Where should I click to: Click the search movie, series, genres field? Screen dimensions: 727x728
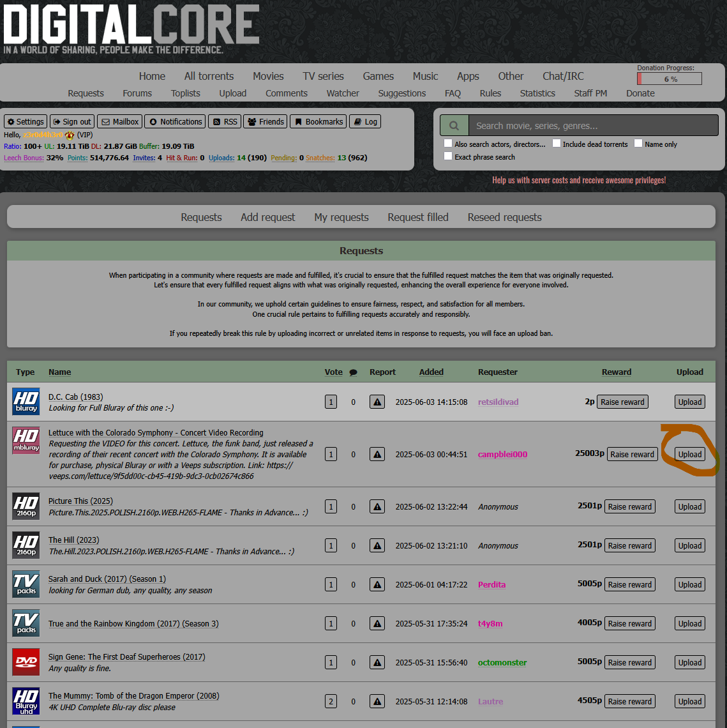(x=592, y=126)
